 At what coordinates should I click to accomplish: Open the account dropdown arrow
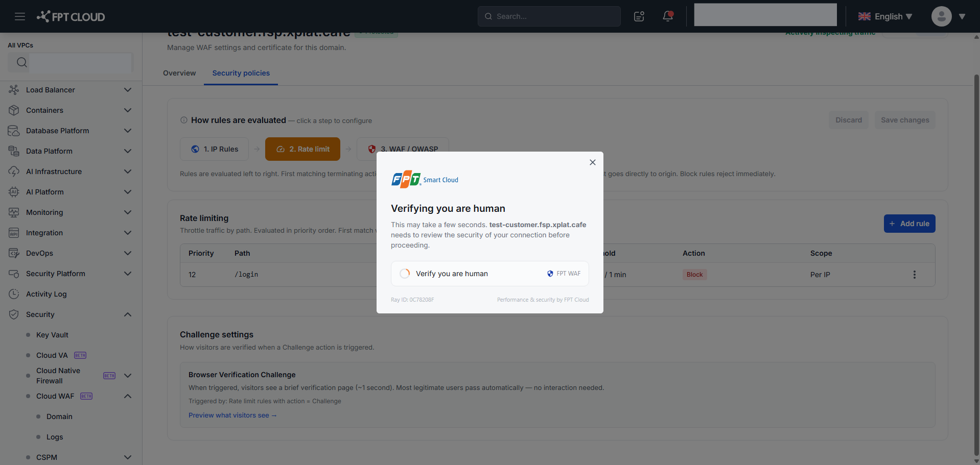pos(962,16)
